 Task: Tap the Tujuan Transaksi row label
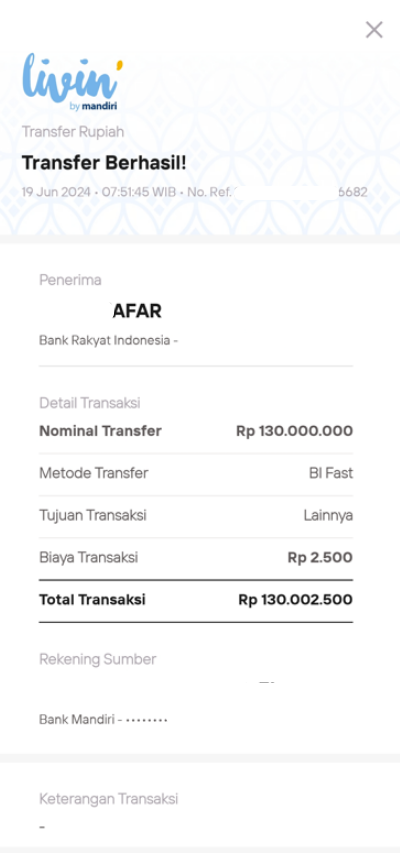(93, 515)
